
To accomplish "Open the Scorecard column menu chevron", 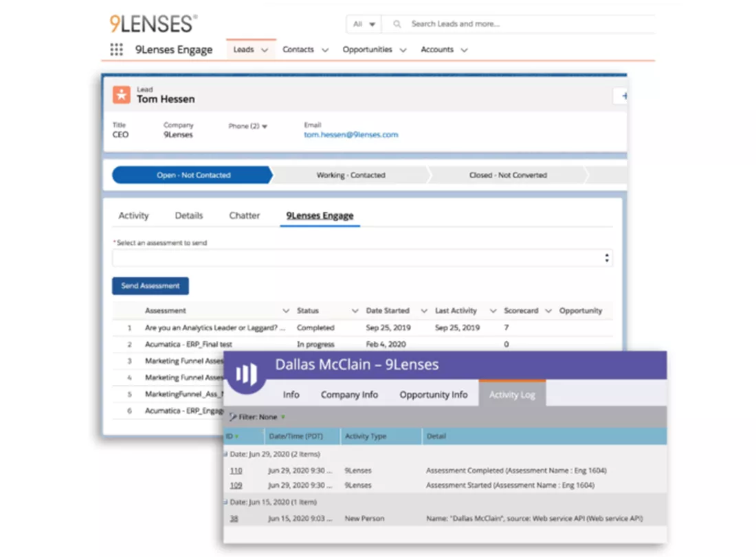I will (548, 311).
